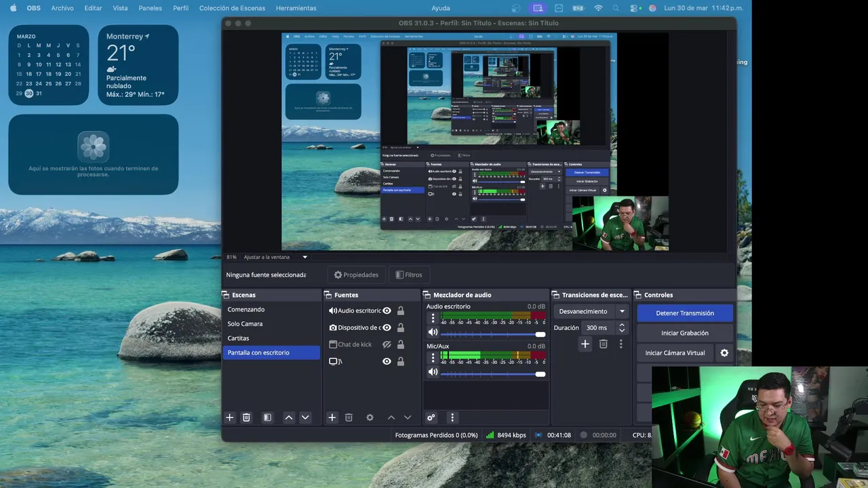Screen dimensions: 868x488
Task: Move source up with Fuentes up arrow
Action: (391, 418)
